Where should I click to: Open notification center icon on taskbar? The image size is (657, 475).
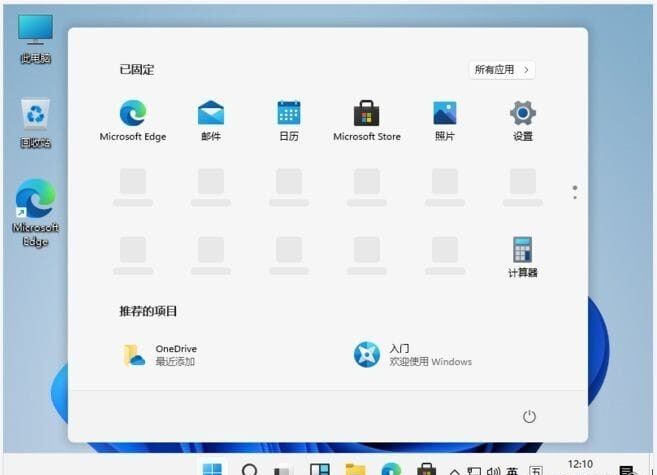click(x=627, y=470)
